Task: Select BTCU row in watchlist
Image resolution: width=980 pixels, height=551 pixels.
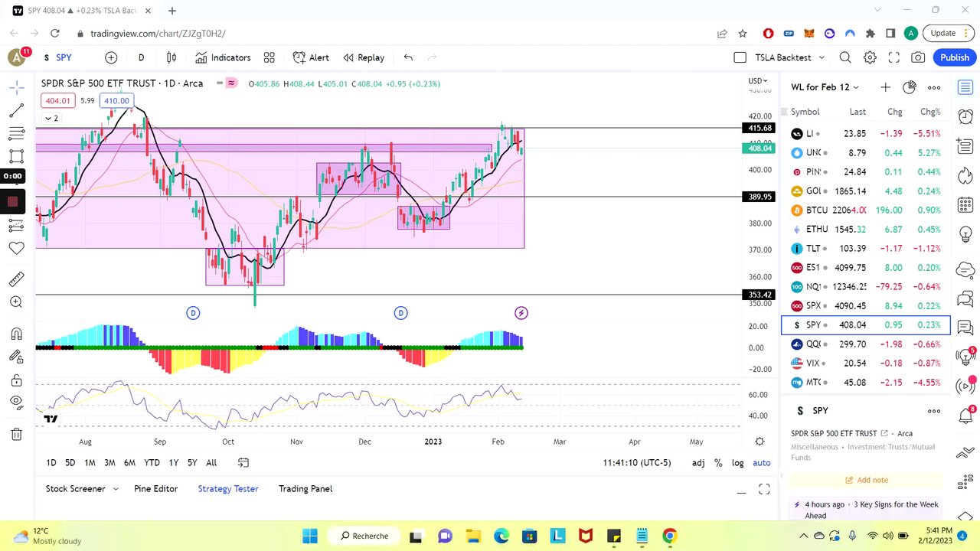Action: pyautogui.click(x=866, y=210)
